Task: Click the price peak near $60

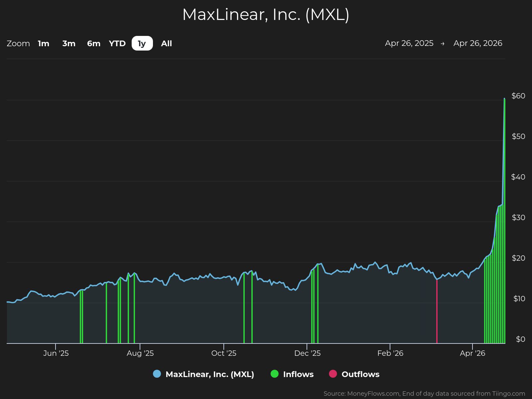Action: [x=504, y=99]
